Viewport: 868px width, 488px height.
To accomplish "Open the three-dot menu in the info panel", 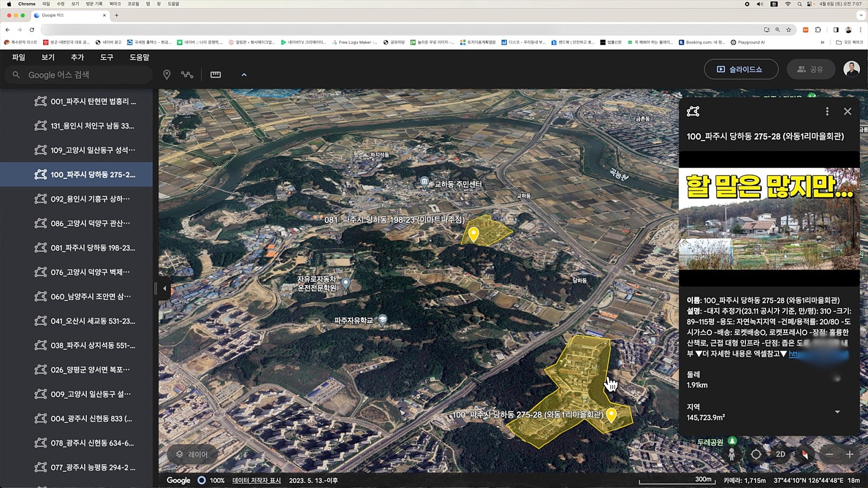I will coord(827,111).
